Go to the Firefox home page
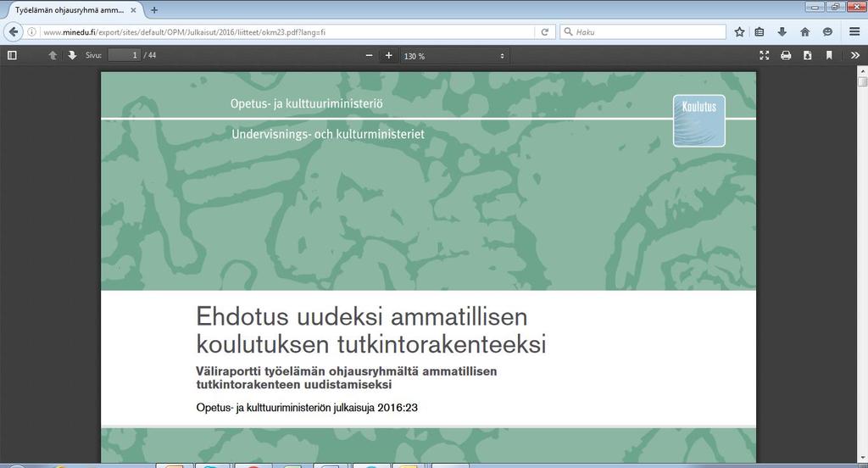 point(805,32)
